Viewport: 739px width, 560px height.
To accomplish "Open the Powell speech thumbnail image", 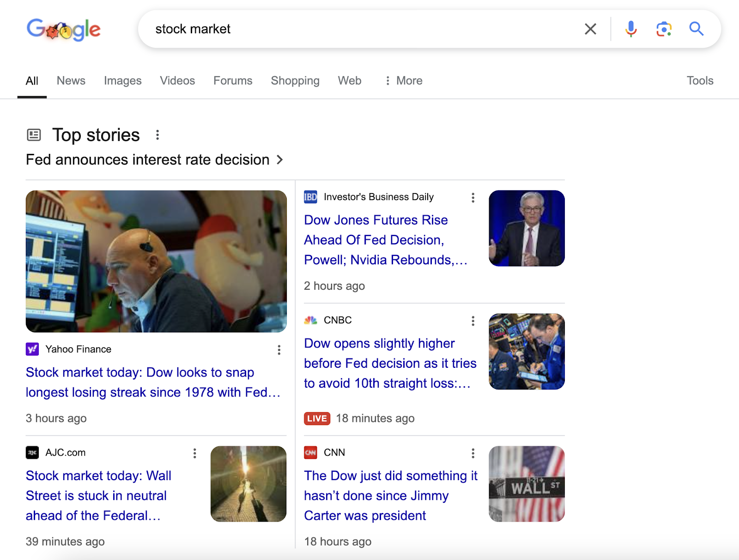I will click(x=527, y=228).
